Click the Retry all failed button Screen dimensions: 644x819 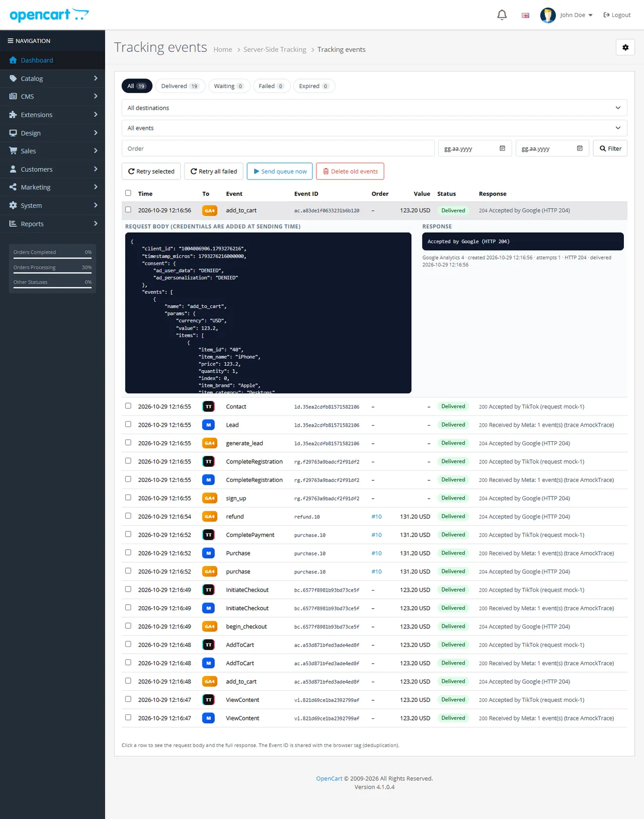(214, 172)
